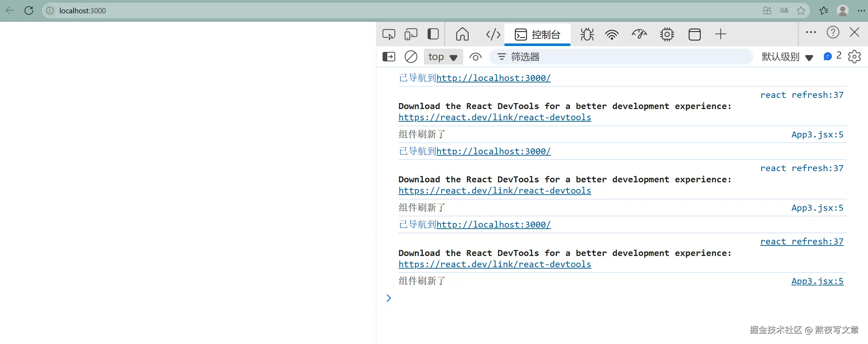Open the second react refresh:37 source link
868x344 pixels.
tap(802, 168)
